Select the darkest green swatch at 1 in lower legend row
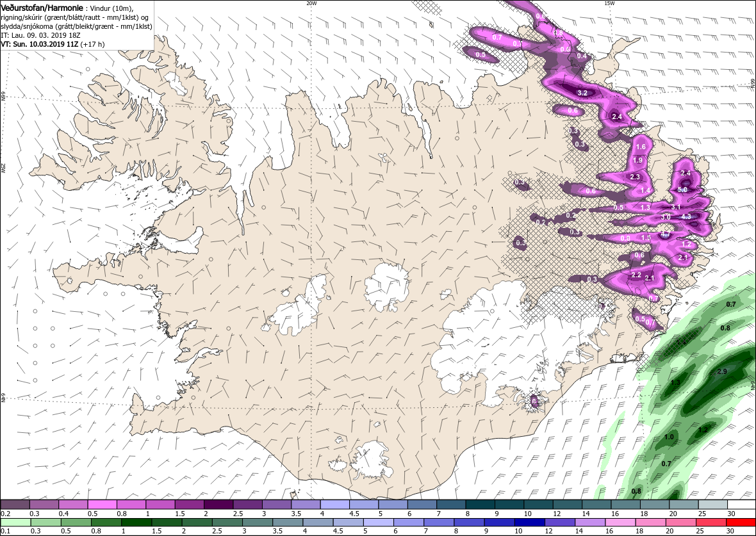Screen dimensions: 756x536 (136, 523)
